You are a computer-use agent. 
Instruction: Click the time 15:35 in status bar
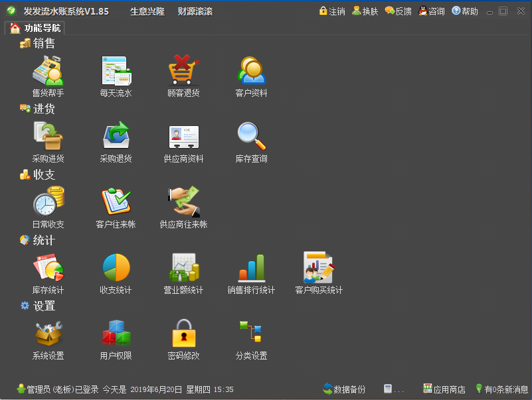[224, 389]
